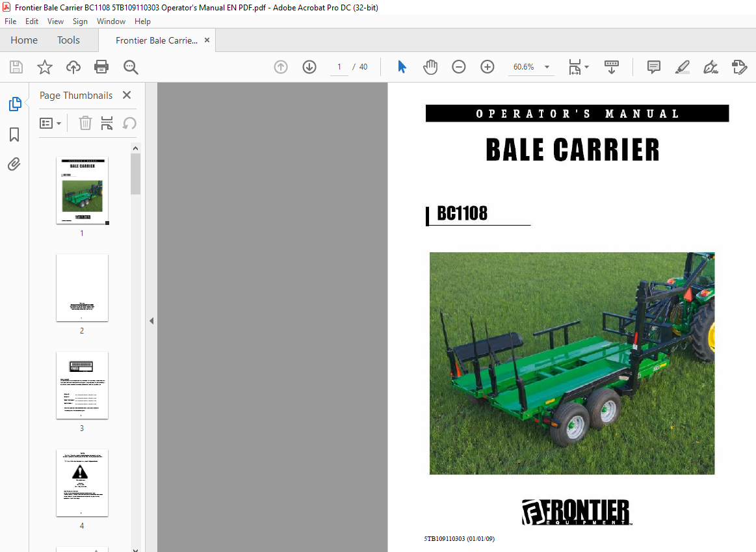Select the highlight text pen tool
The height and width of the screenshot is (552, 756).
click(x=683, y=67)
